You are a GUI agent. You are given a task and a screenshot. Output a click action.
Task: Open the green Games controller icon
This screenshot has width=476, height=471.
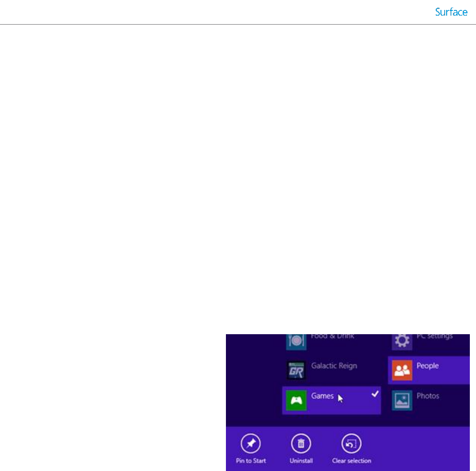[x=296, y=400]
